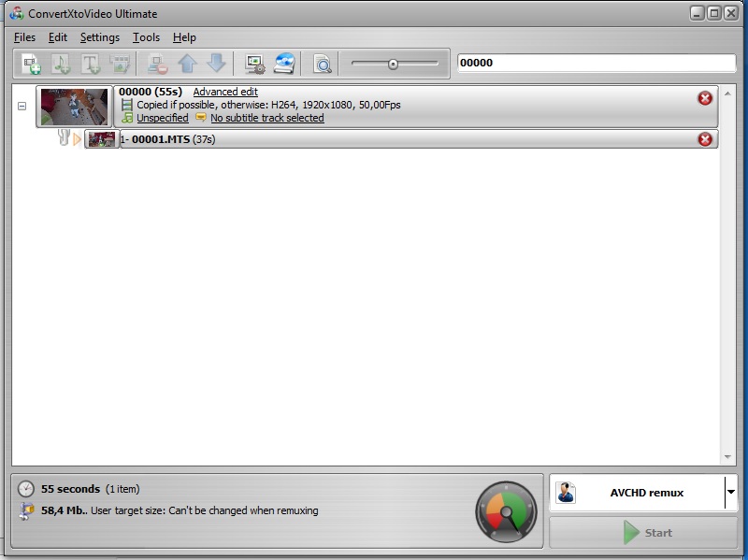Click the Unspecified audio track link
Image resolution: width=748 pixels, height=560 pixels.
coord(163,118)
